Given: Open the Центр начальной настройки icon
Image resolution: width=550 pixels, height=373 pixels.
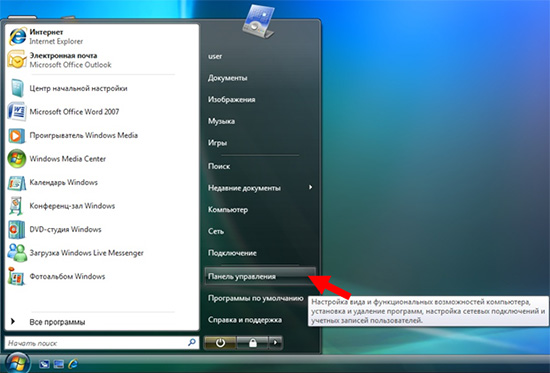Looking at the screenshot, I should (x=17, y=88).
